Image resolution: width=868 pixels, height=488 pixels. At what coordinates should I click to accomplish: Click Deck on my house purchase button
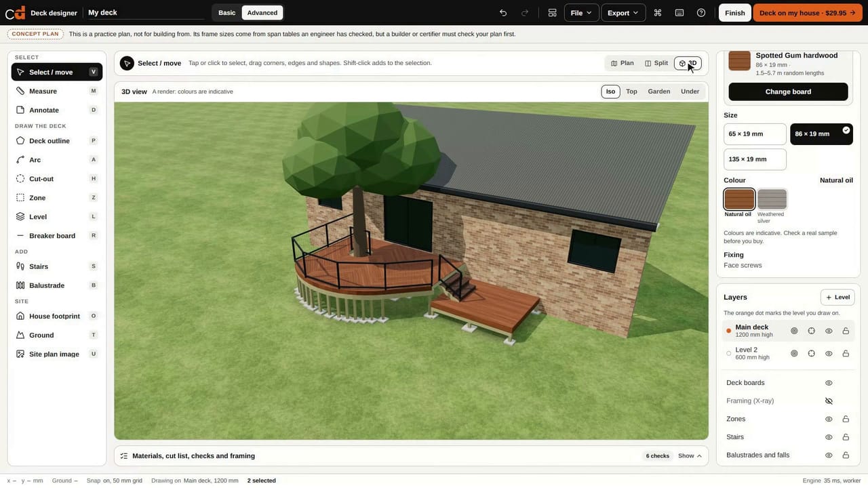808,13
